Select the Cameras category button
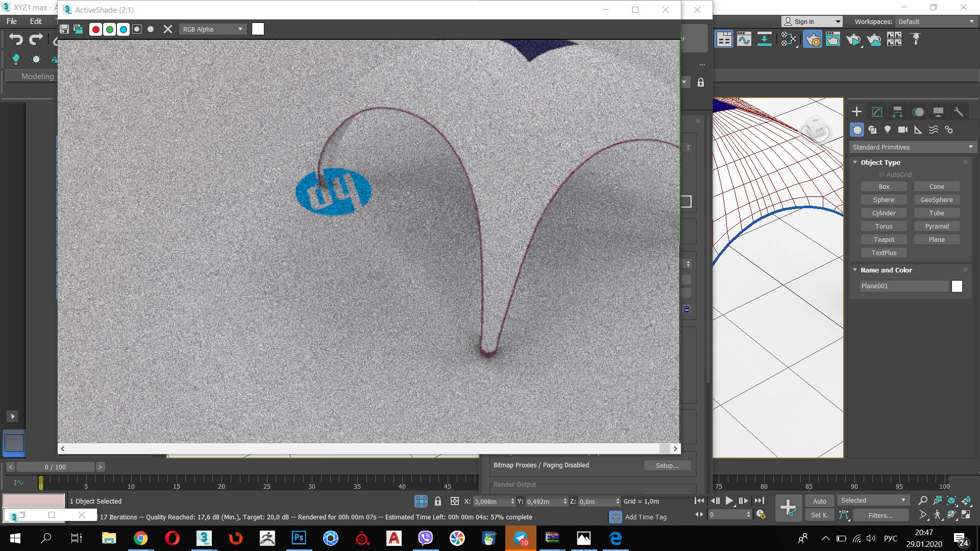Viewport: 980px width, 551px height. coord(903,130)
